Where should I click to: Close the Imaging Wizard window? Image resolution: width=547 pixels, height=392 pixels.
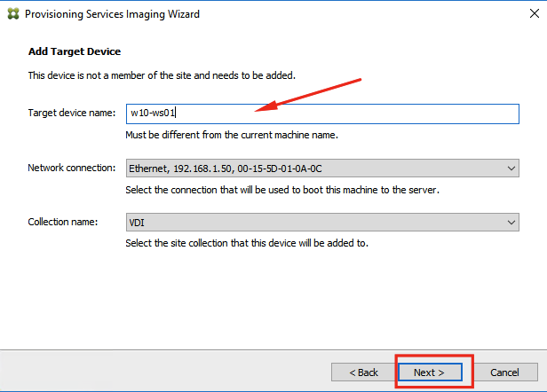pos(534,13)
